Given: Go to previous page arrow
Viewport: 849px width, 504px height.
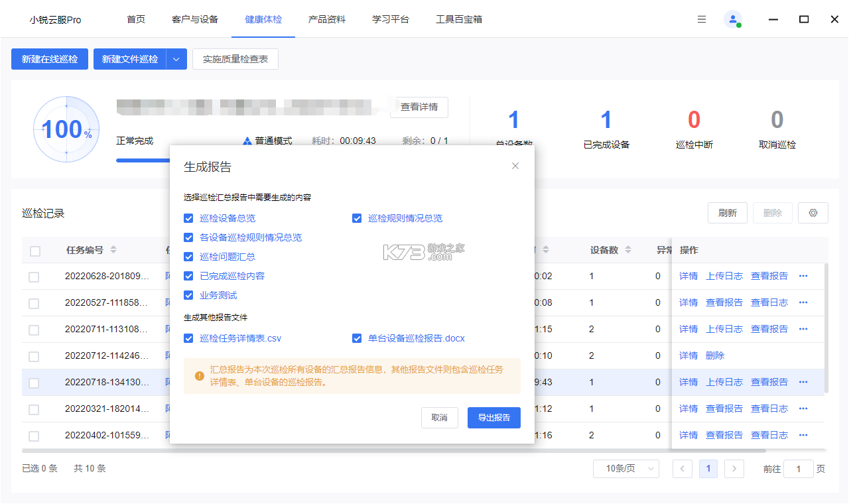Looking at the screenshot, I should click(683, 469).
